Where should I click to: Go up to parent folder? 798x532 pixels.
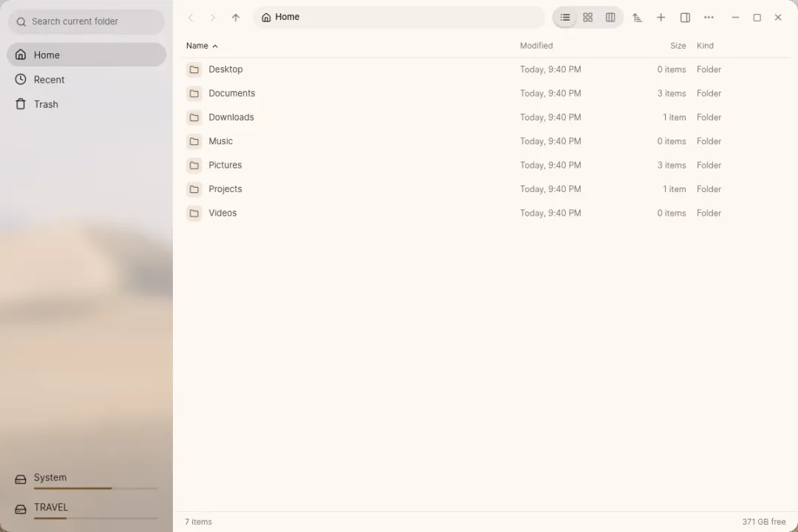coord(236,18)
